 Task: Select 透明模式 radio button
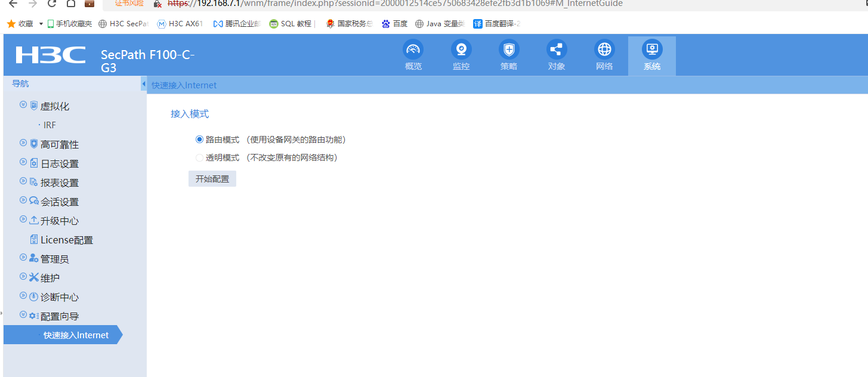[199, 158]
